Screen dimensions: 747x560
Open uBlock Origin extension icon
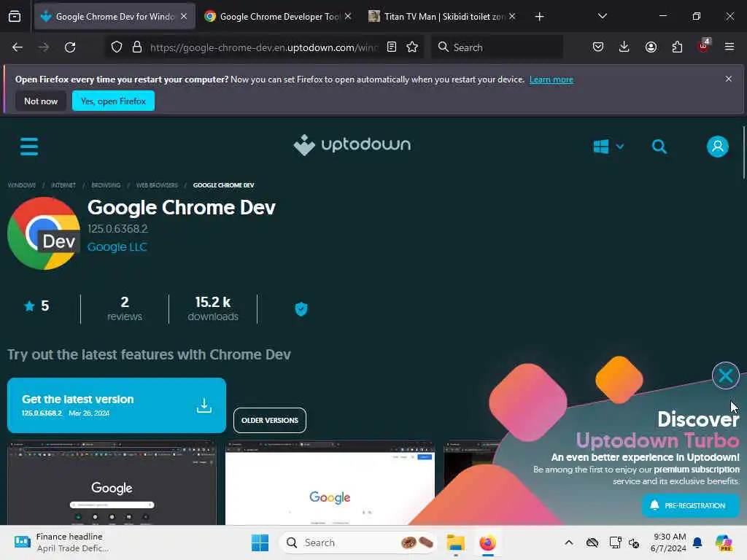pyautogui.click(x=704, y=46)
